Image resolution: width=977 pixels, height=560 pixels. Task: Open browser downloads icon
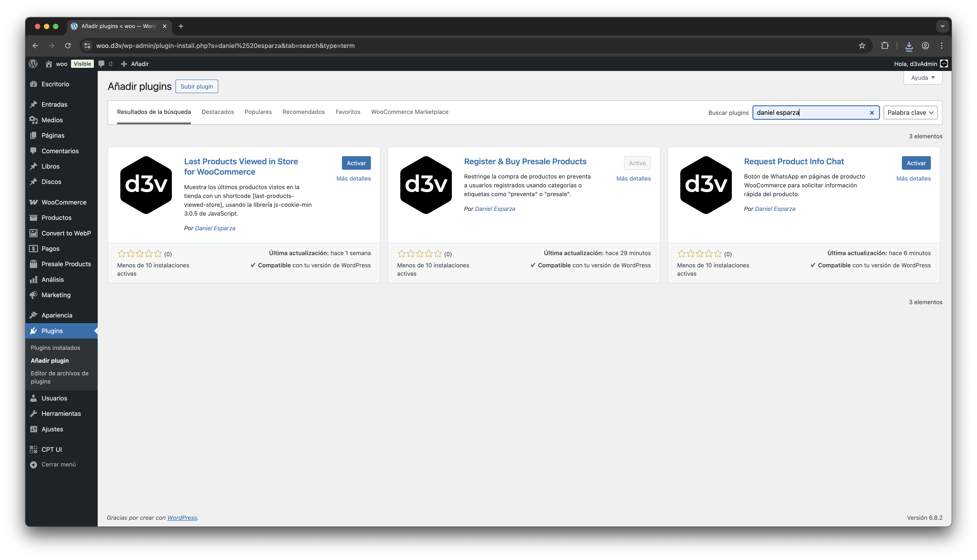click(909, 46)
